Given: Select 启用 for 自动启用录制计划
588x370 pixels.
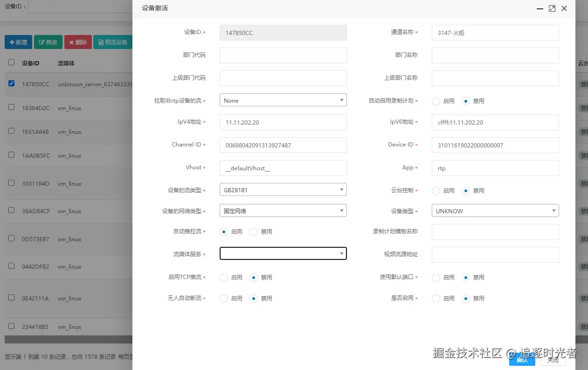Looking at the screenshot, I should point(436,101).
